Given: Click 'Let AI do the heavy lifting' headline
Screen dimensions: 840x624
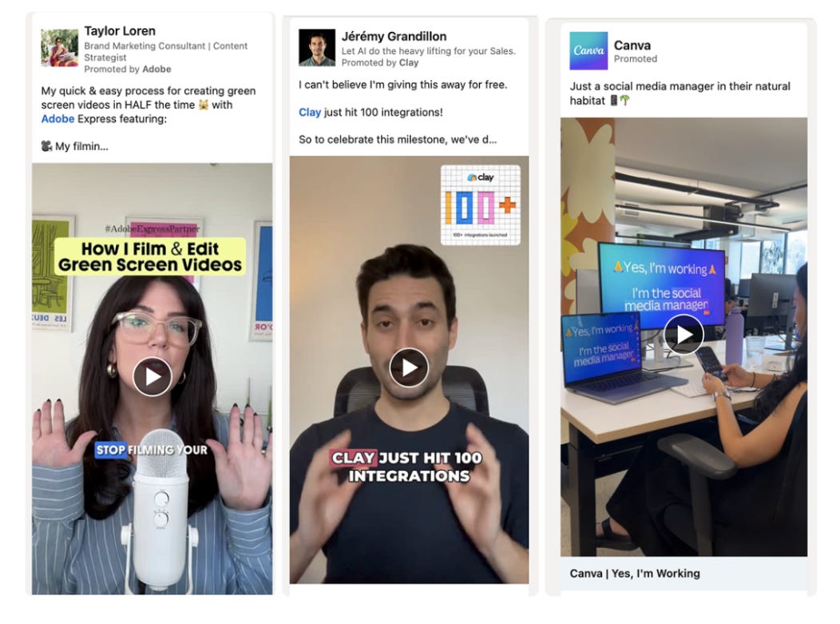Looking at the screenshot, I should pyautogui.click(x=428, y=51).
